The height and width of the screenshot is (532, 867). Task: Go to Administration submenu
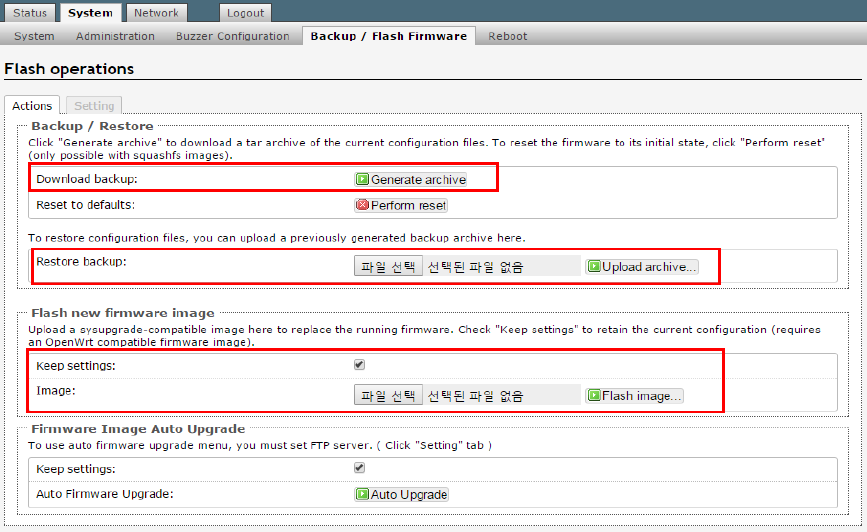coord(115,36)
